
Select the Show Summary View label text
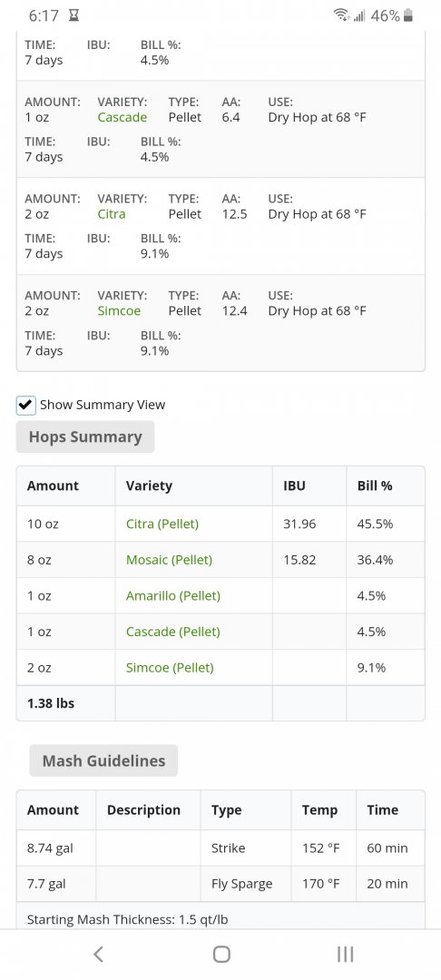103,405
